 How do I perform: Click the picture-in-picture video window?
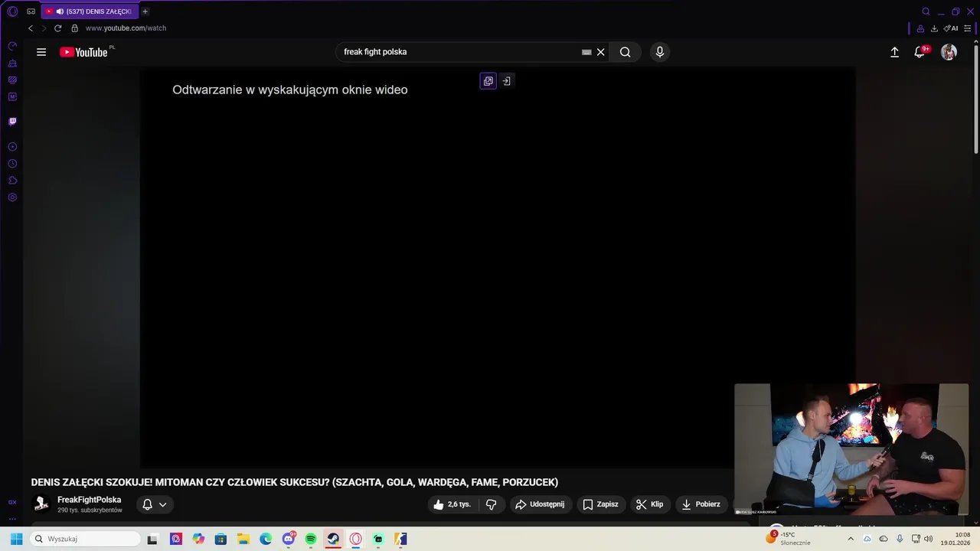coord(851,449)
